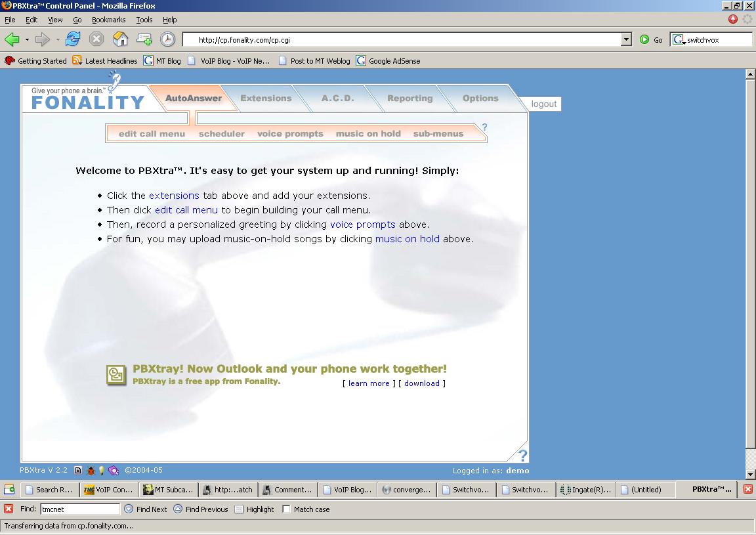Viewport: 756px width, 535px height.
Task: Open the search engine selector dropdown
Action: tap(679, 40)
